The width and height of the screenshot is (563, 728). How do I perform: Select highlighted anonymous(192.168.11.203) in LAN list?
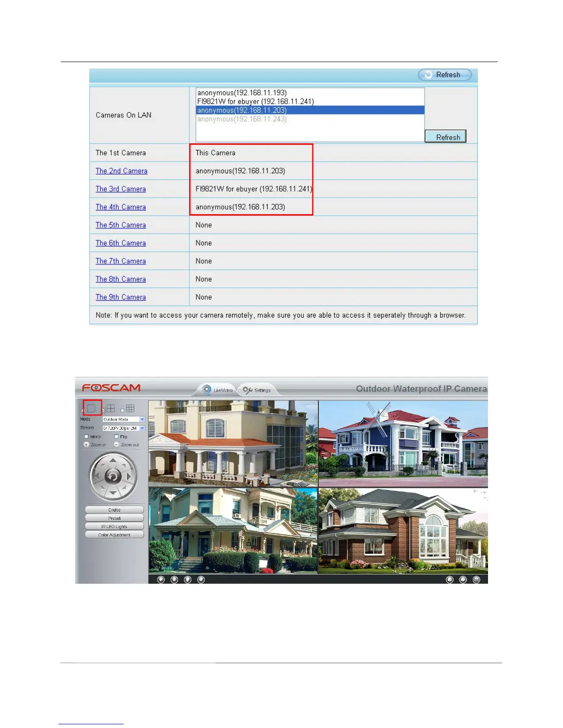(x=310, y=110)
